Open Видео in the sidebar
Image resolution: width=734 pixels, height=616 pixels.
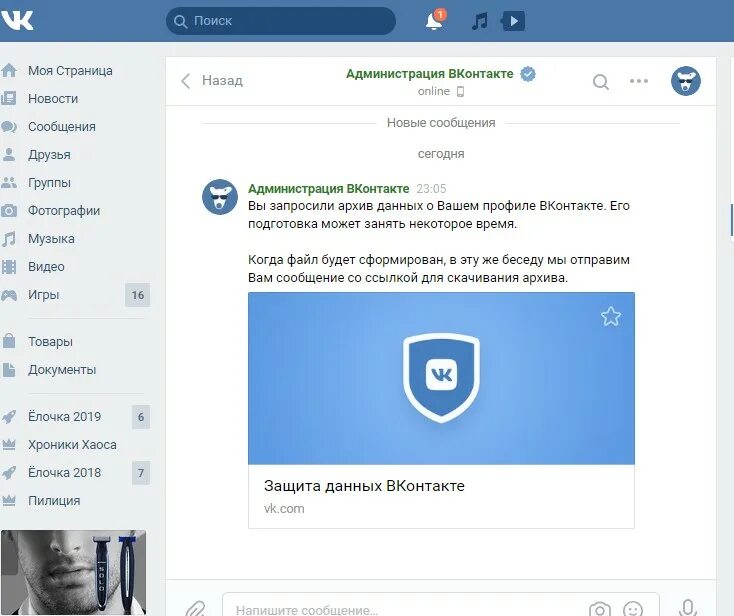coord(46,267)
